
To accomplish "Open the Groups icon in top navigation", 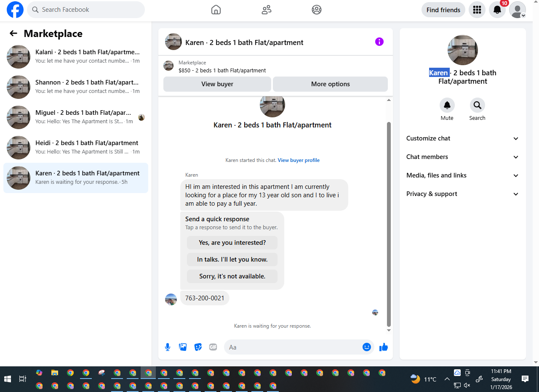I will pyautogui.click(x=317, y=10).
